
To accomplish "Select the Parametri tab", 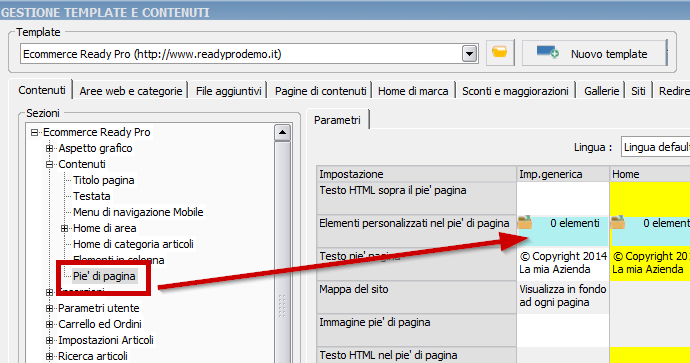I will (x=338, y=120).
